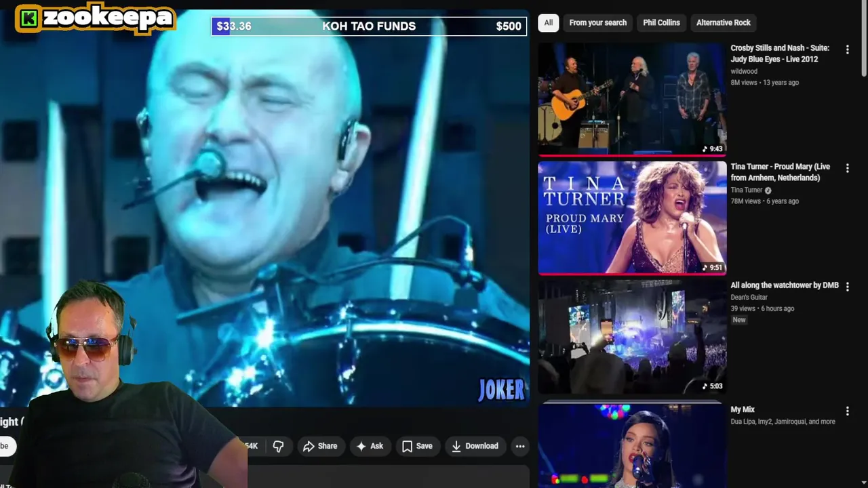The height and width of the screenshot is (488, 868).
Task: Select the From your search chip
Action: tap(597, 22)
